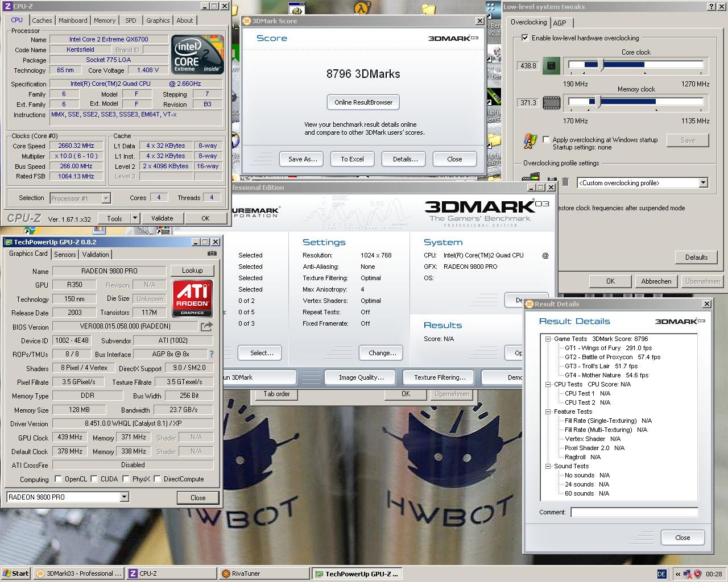Click the CPU-Z taskbar button
The image size is (728, 582).
pyautogui.click(x=171, y=573)
